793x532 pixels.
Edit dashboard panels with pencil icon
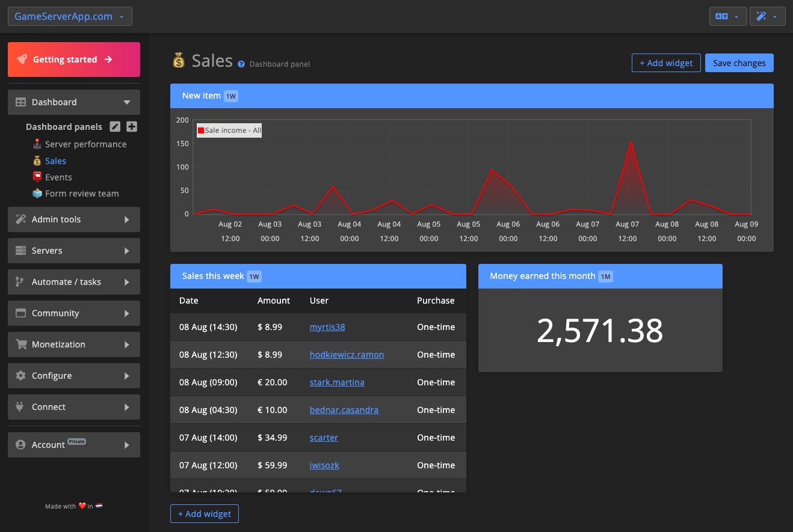(115, 127)
